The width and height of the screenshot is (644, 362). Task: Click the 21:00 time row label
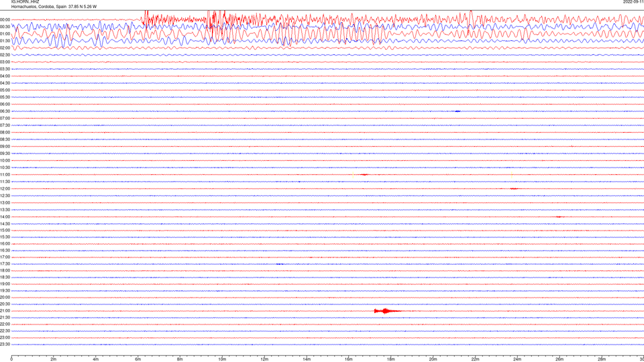(5, 311)
